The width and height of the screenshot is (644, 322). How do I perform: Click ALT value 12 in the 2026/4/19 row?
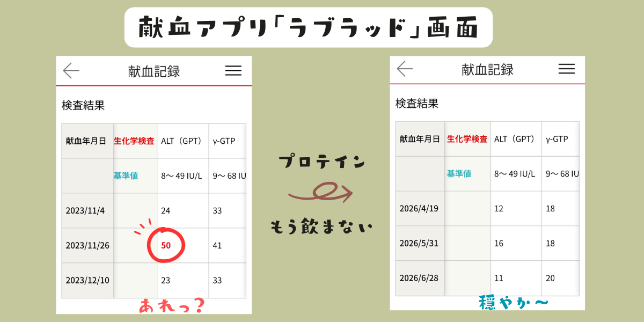coord(499,208)
